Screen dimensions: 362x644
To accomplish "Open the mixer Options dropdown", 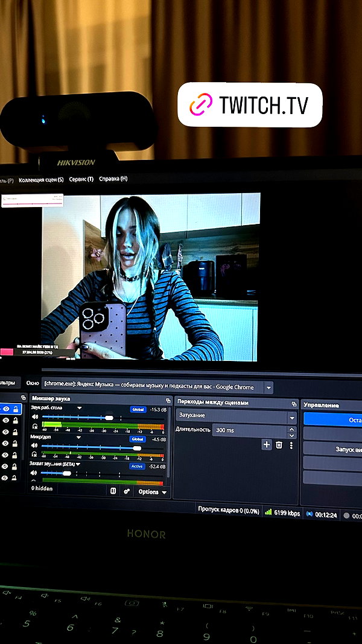I will (152, 492).
